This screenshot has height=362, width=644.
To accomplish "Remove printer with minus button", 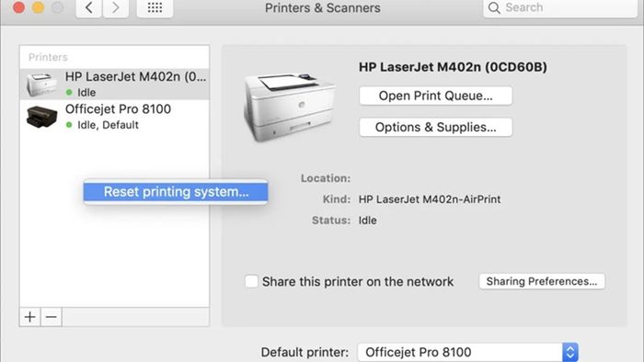I will (52, 317).
